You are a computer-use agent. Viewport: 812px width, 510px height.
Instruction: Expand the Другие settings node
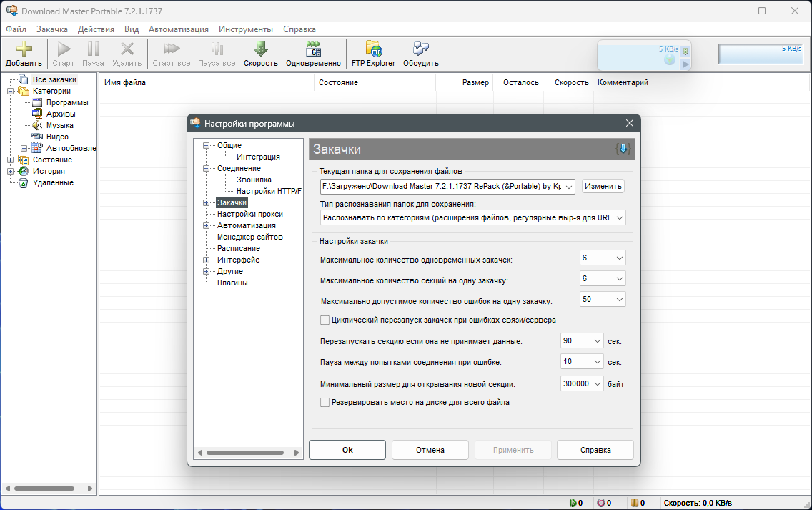[206, 271]
